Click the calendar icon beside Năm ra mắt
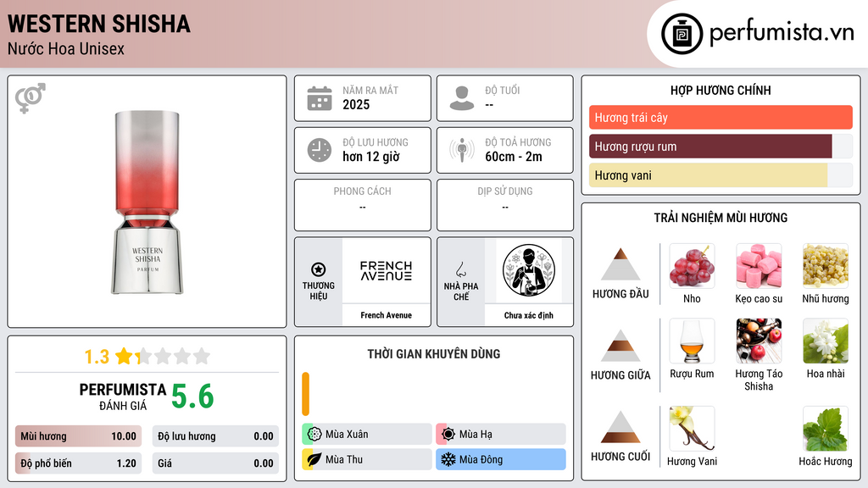The width and height of the screenshot is (868, 488). pyautogui.click(x=320, y=98)
